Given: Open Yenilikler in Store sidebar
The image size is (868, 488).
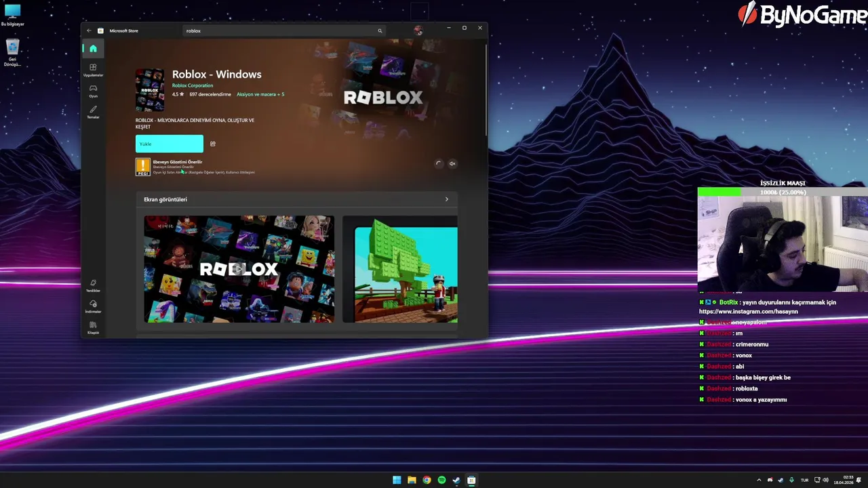Looking at the screenshot, I should coord(93,285).
